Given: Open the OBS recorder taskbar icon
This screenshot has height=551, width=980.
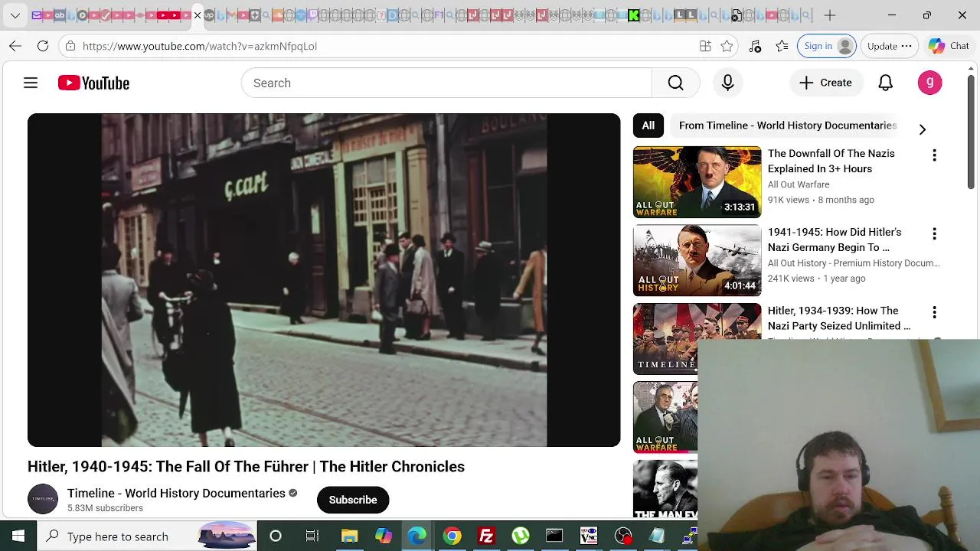Looking at the screenshot, I should [624, 536].
